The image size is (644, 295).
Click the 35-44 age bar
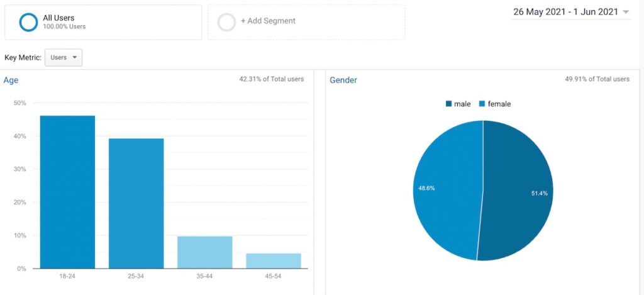204,252
